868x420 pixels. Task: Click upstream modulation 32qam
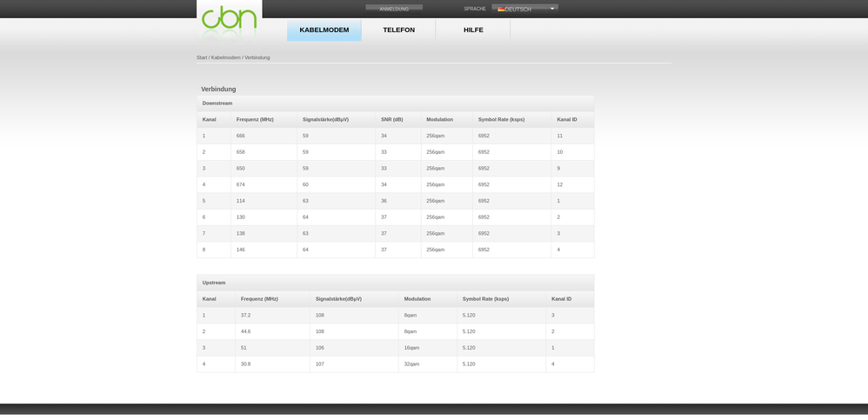[411, 364]
